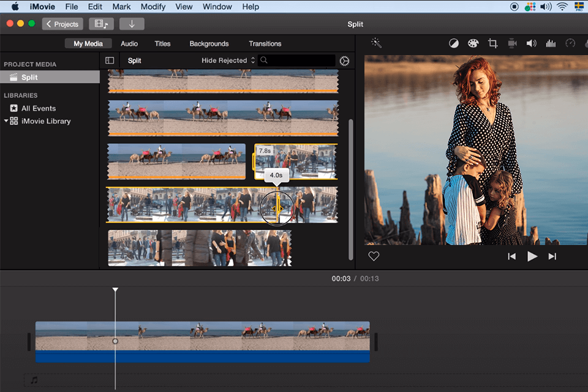Switch to the Transitions tab
Screen dimensions: 588x392
click(x=265, y=43)
